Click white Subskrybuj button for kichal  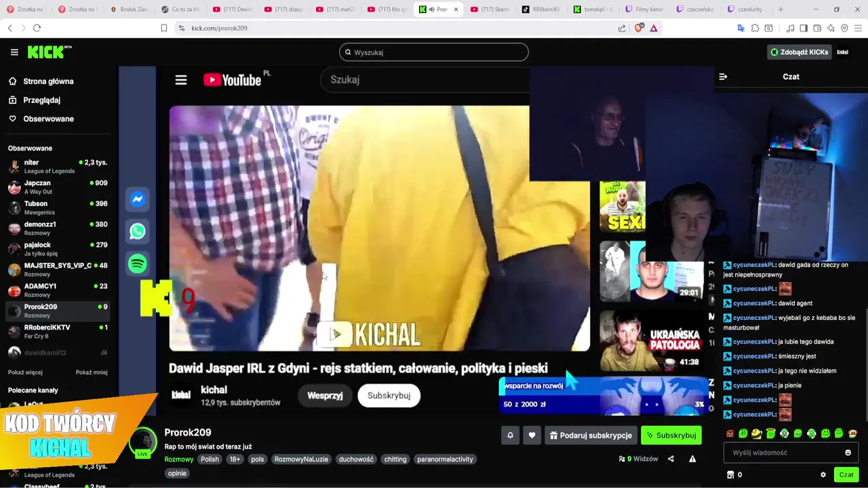tap(389, 396)
